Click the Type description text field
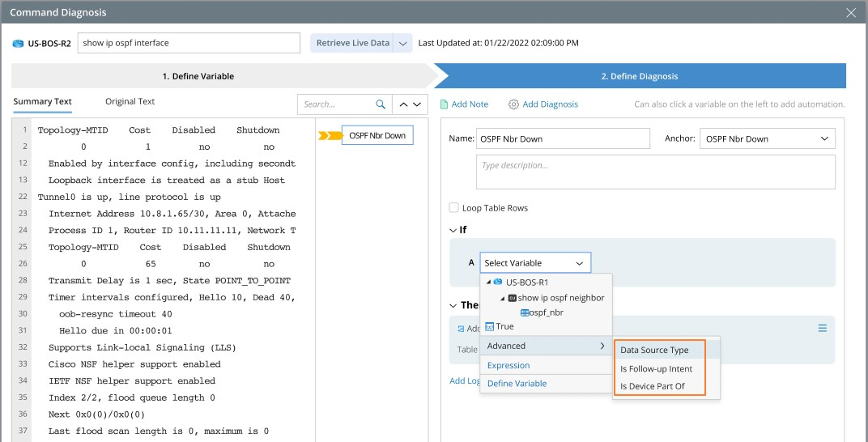868x442 pixels. [655, 172]
